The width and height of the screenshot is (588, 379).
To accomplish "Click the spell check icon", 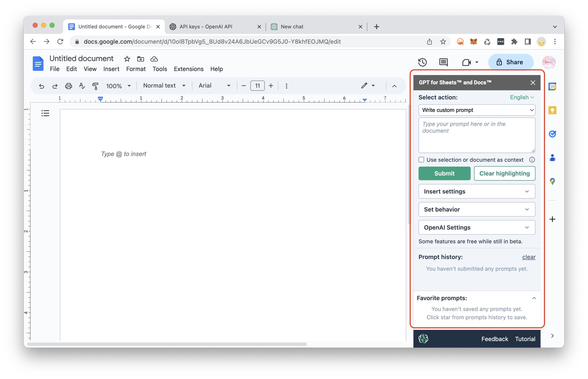I will tap(82, 86).
